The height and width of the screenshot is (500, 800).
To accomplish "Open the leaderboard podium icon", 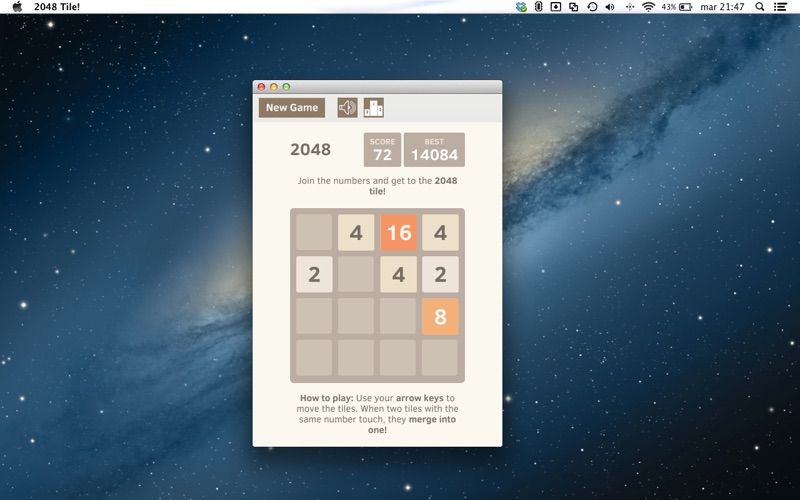I will pyautogui.click(x=374, y=108).
